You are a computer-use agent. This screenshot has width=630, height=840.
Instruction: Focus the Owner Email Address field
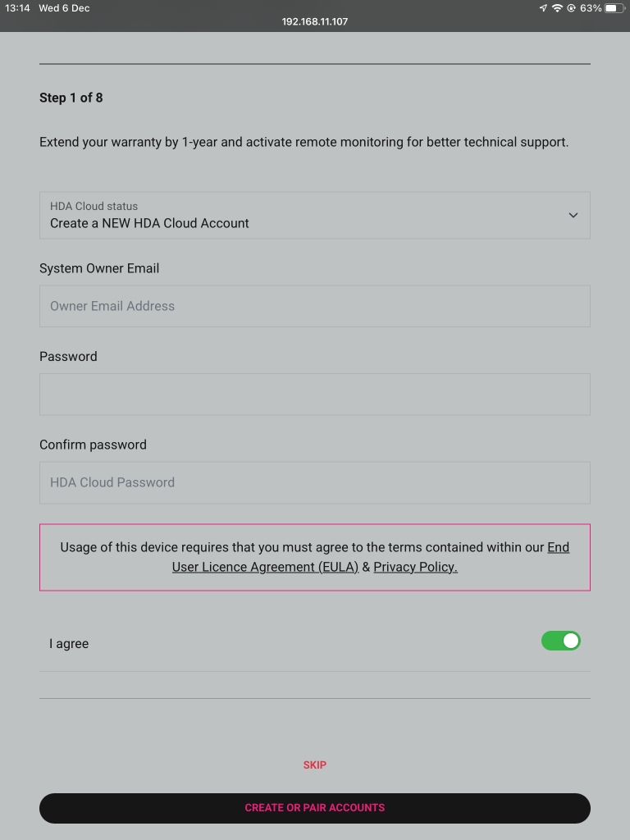pyautogui.click(x=315, y=307)
